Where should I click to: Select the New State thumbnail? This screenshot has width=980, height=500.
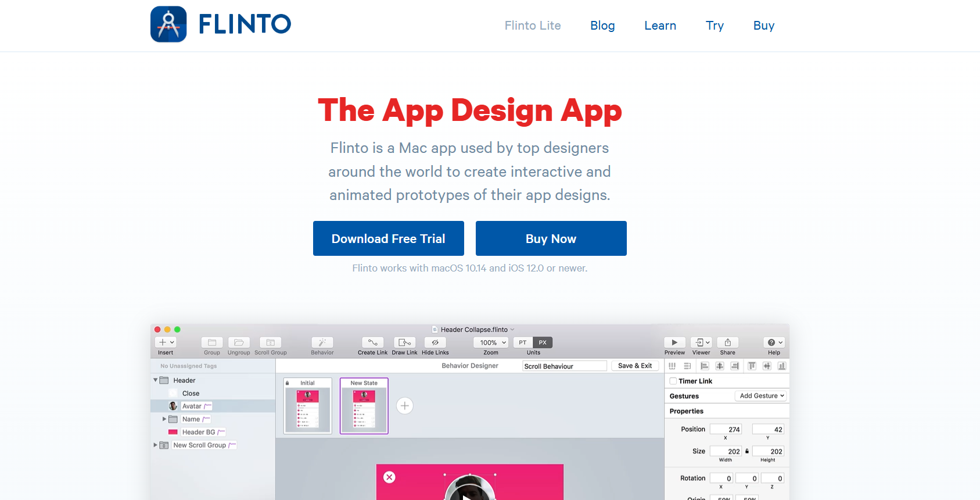[x=364, y=406]
